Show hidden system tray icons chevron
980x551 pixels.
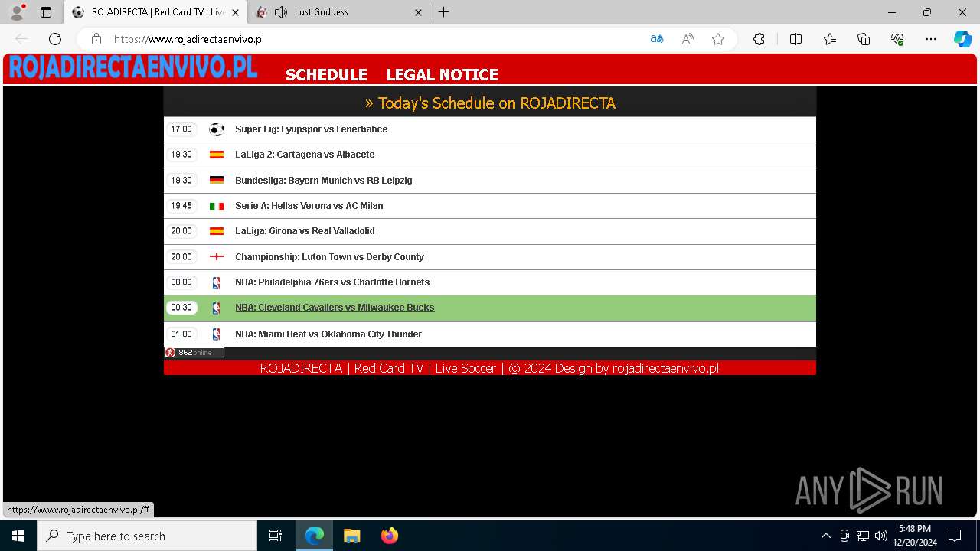click(x=825, y=536)
